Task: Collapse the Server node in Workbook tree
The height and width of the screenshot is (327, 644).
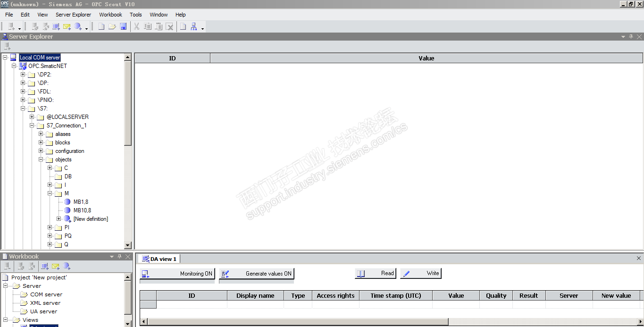Action: [x=5, y=286]
